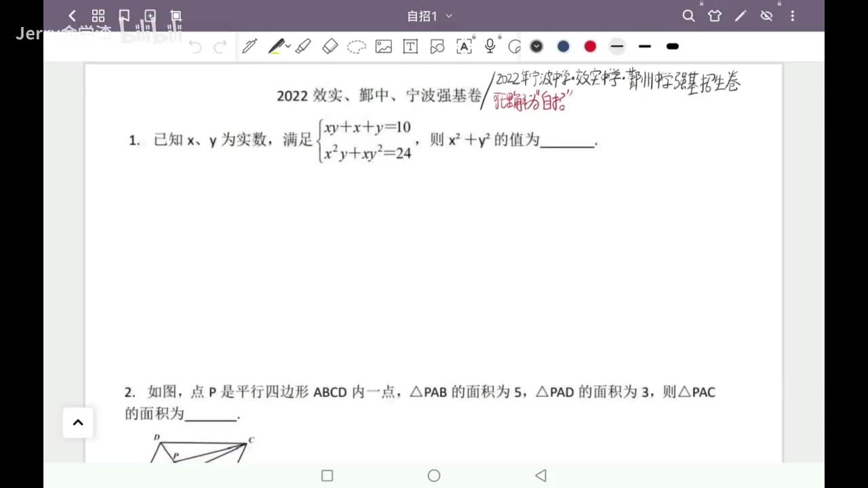Click the title 2022 效实、鄞中、宁波强基卷
The width and height of the screenshot is (868, 488).
379,96
